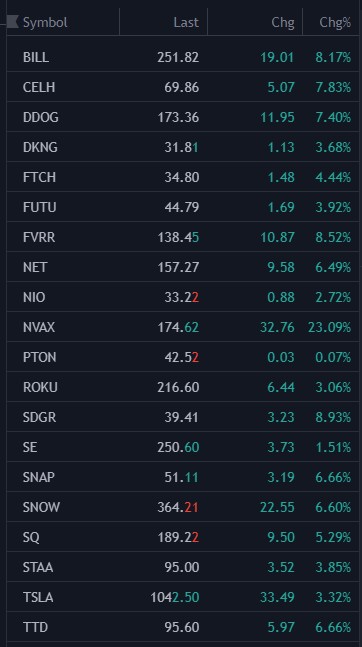Open the NET symbol row
The height and width of the screenshot is (647, 362).
pyautogui.click(x=183, y=267)
